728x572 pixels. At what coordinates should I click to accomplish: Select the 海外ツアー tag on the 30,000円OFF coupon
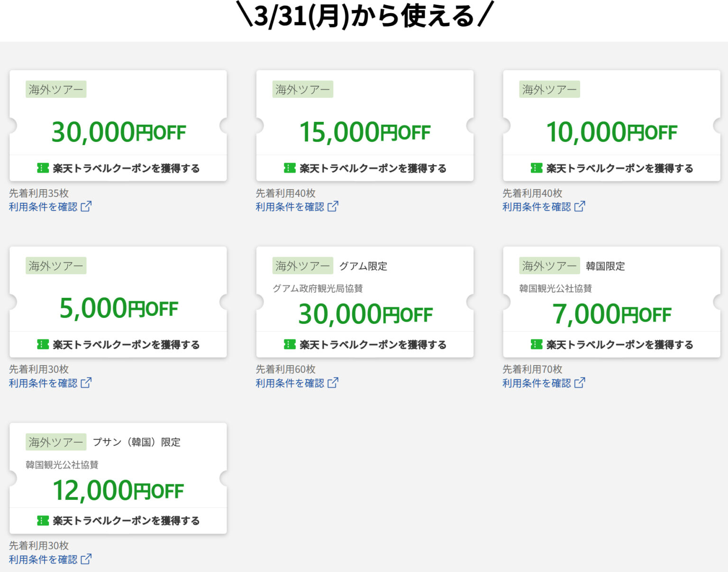tap(56, 89)
